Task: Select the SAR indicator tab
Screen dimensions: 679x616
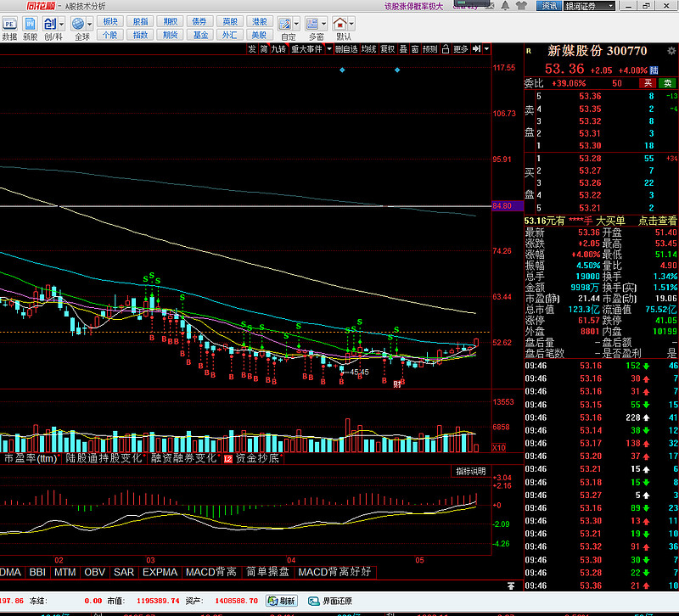Action: 124,572
